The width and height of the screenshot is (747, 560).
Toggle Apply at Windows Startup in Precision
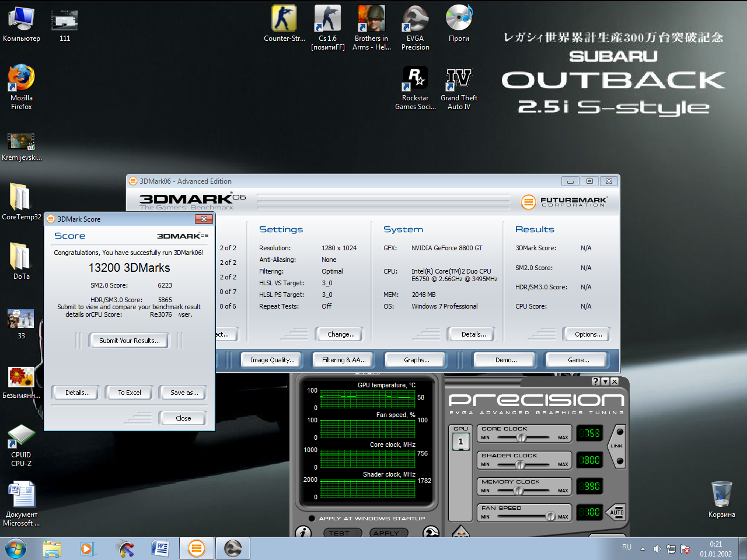point(313,518)
